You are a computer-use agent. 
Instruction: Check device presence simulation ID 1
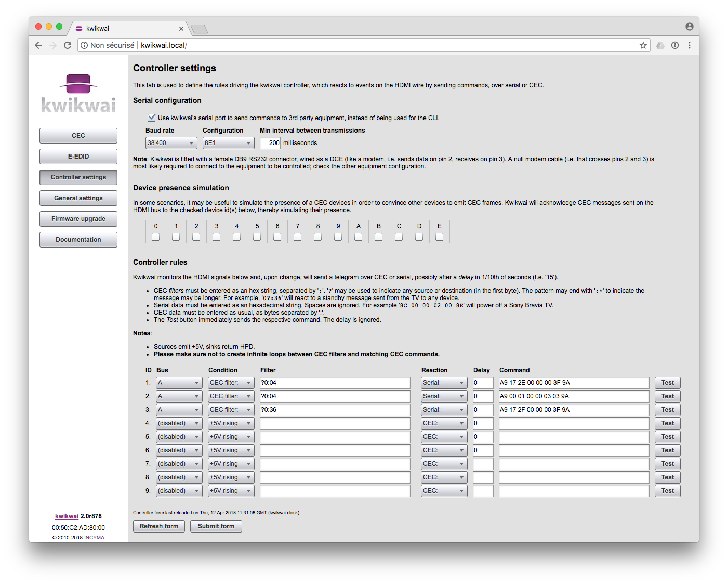(176, 237)
